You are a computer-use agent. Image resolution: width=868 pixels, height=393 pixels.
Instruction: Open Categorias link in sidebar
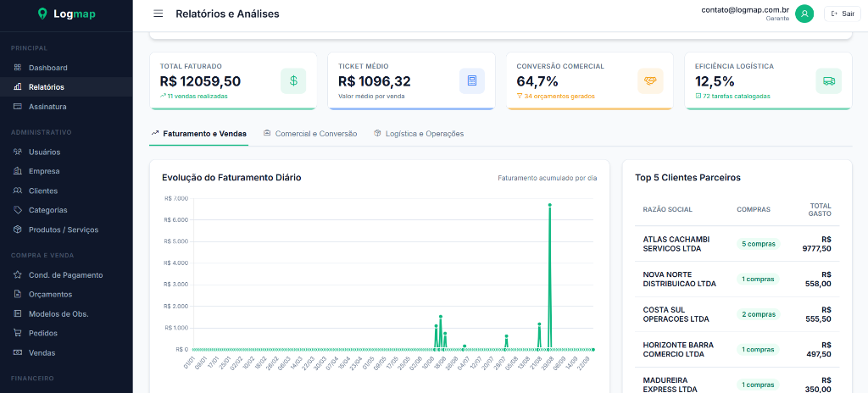tap(66, 210)
